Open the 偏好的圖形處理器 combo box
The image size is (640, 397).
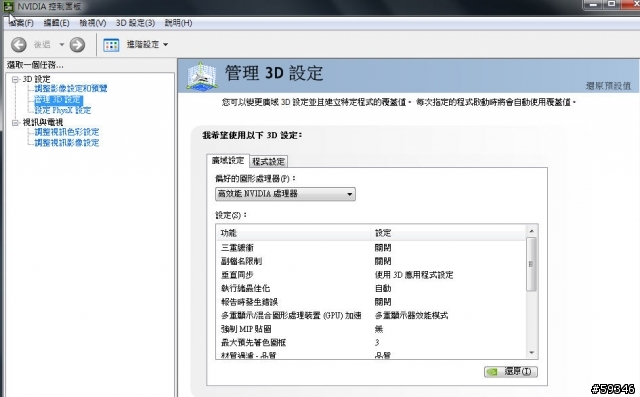pyautogui.click(x=285, y=194)
